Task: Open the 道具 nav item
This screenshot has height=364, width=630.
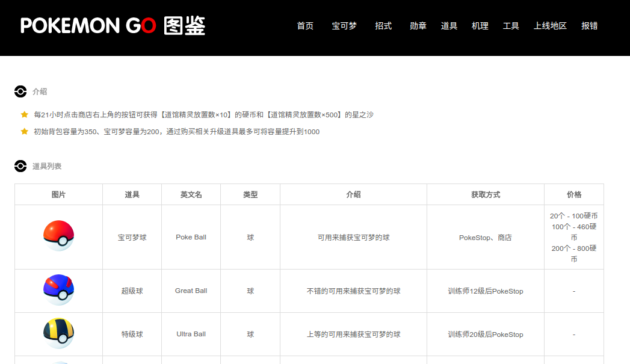Action: (x=449, y=26)
